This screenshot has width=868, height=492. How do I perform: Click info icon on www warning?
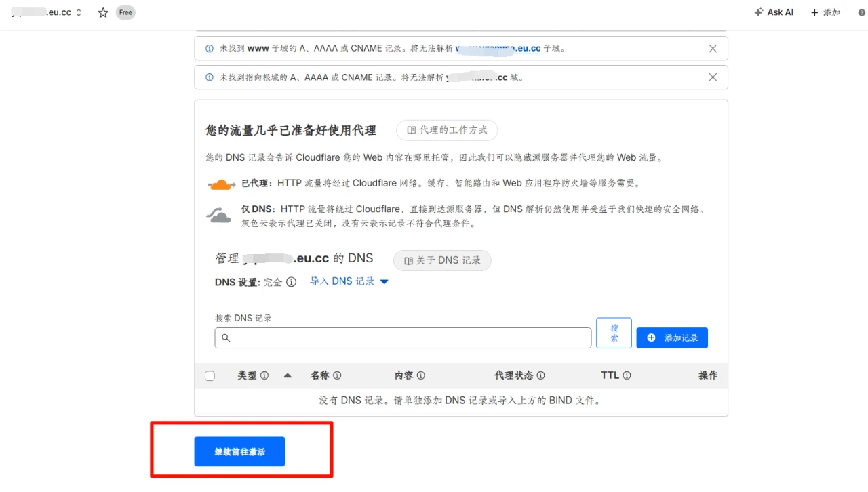click(209, 49)
